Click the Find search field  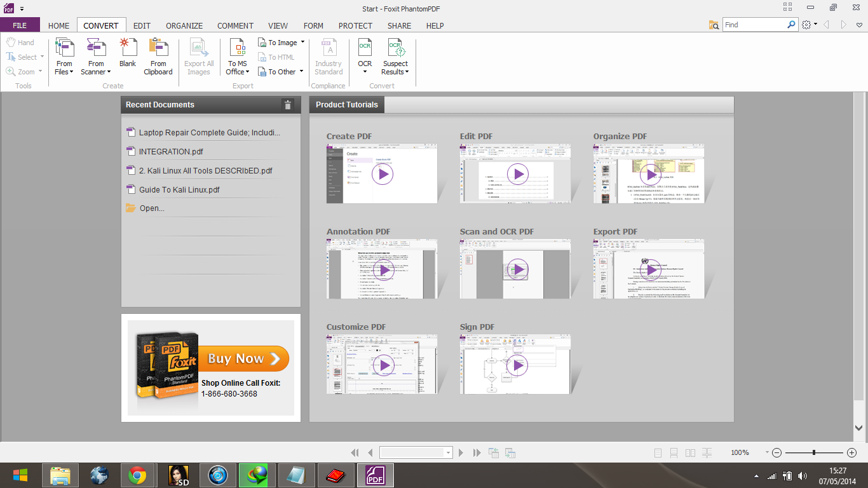click(x=754, y=25)
